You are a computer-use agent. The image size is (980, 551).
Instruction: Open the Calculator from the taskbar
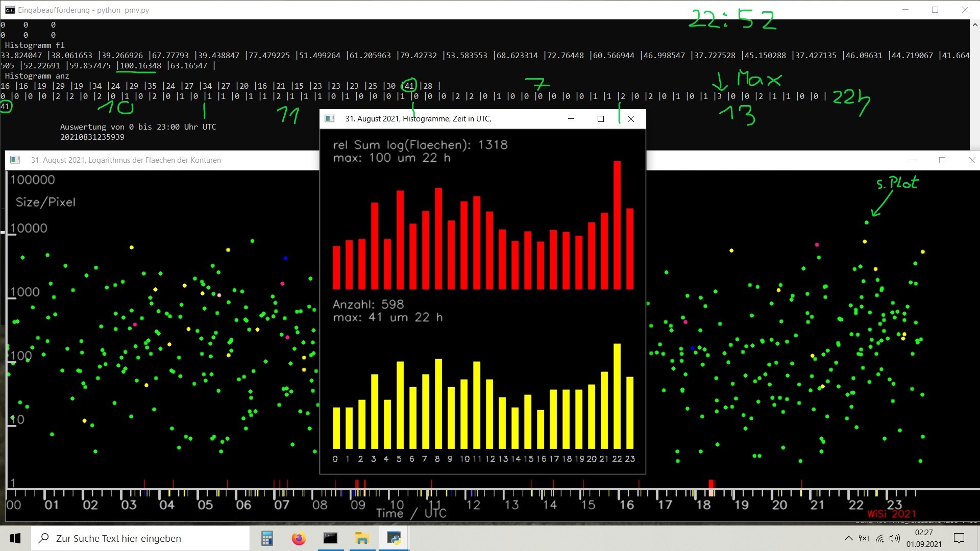(267, 538)
